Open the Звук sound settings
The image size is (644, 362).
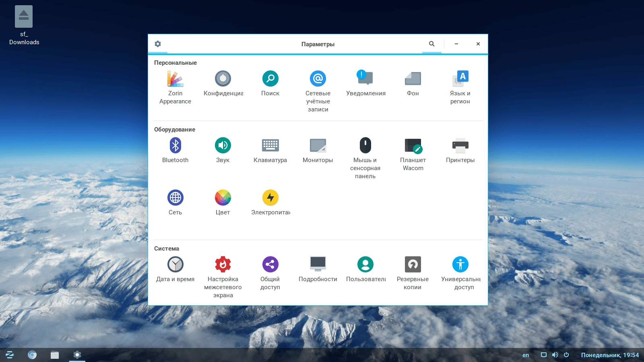coord(223,150)
